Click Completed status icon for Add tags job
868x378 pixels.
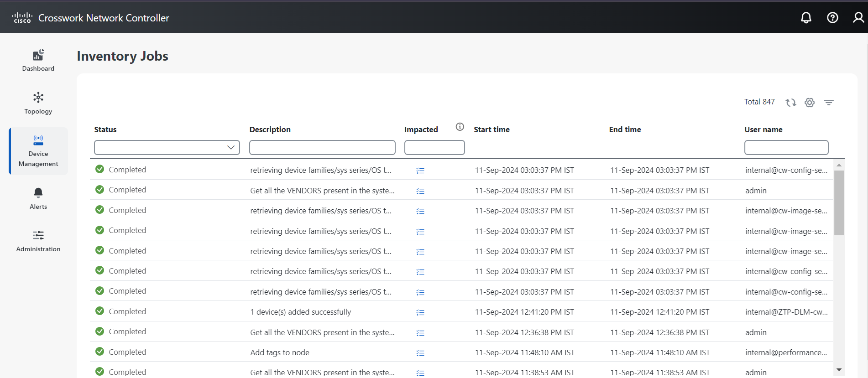pos(99,352)
